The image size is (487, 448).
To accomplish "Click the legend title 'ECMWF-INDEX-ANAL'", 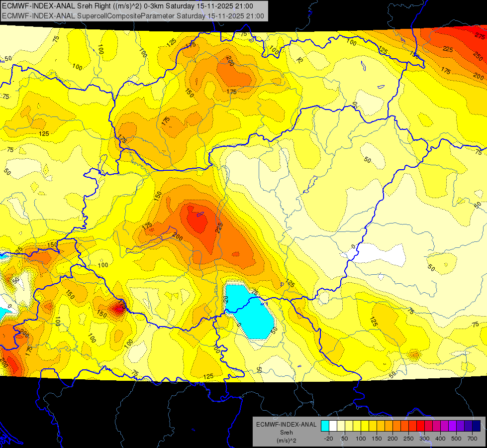I will 287,425.
